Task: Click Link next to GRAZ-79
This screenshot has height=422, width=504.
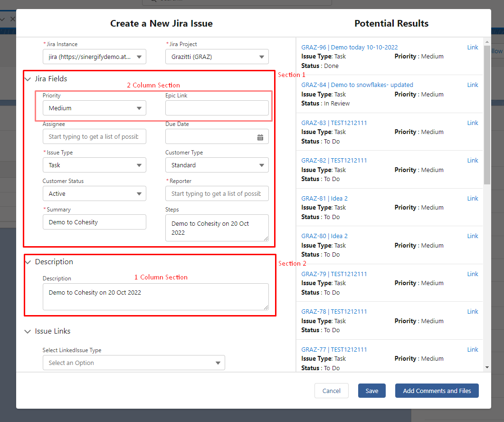Action: [x=473, y=274]
